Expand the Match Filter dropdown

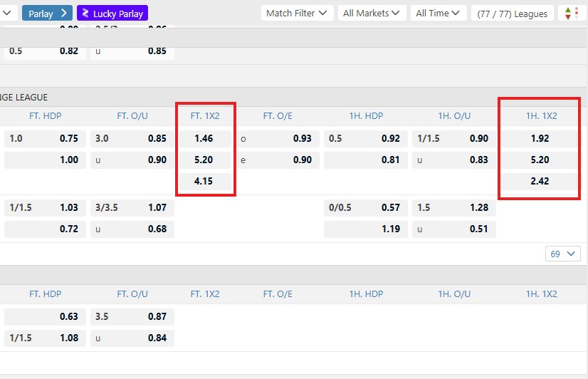[297, 14]
